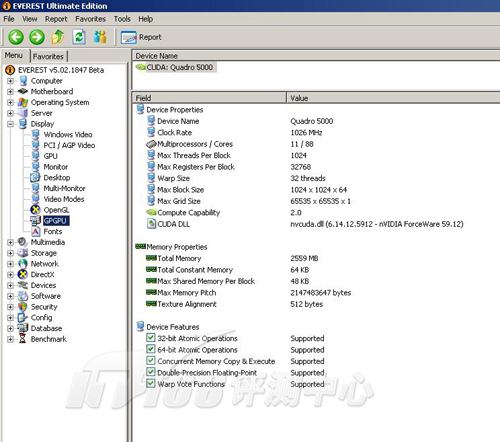This screenshot has height=442, width=500.
Task: Open the users toolbar icon
Action: (x=100, y=37)
